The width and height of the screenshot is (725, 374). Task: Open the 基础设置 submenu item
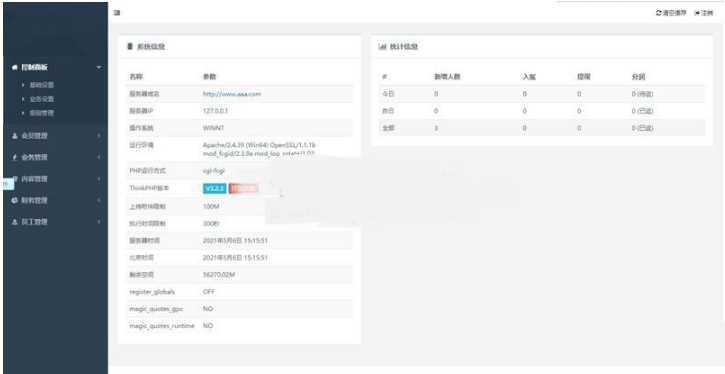point(42,85)
